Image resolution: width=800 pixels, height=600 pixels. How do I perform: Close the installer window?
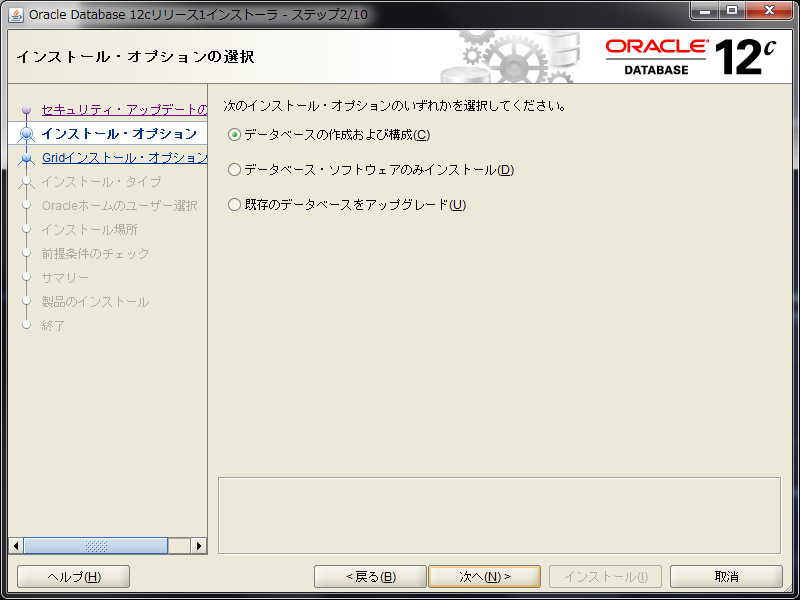point(769,11)
